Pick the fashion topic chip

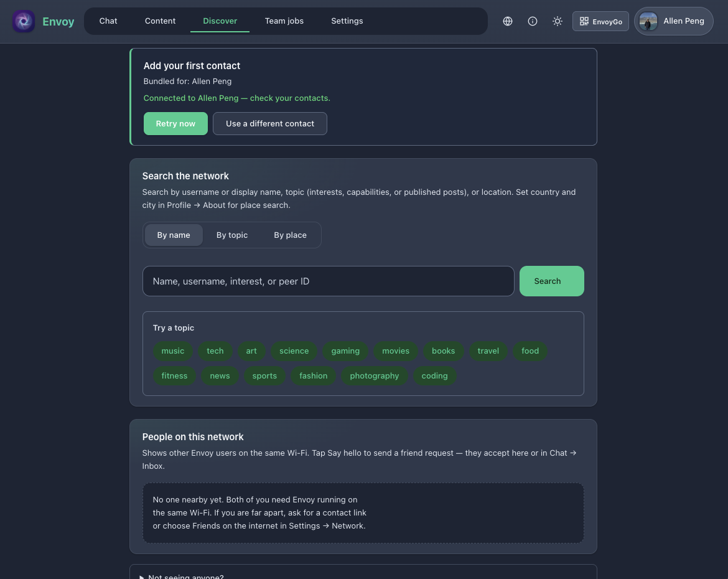[x=314, y=375]
